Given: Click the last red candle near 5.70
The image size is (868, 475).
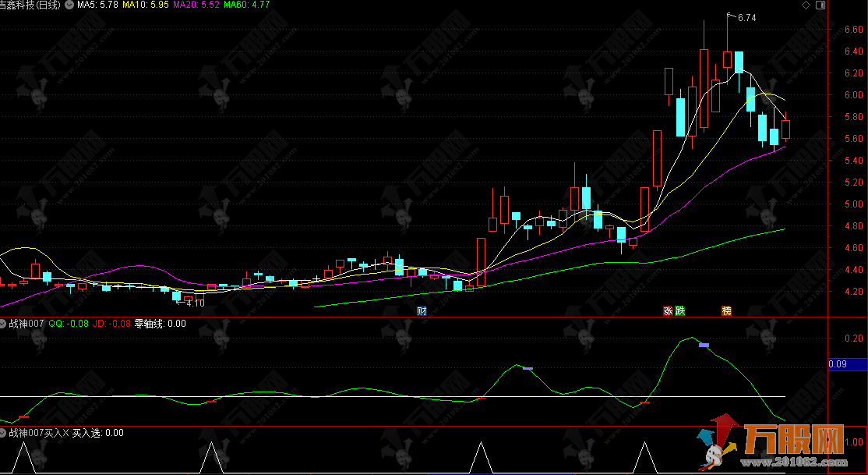Looking at the screenshot, I should point(785,129).
